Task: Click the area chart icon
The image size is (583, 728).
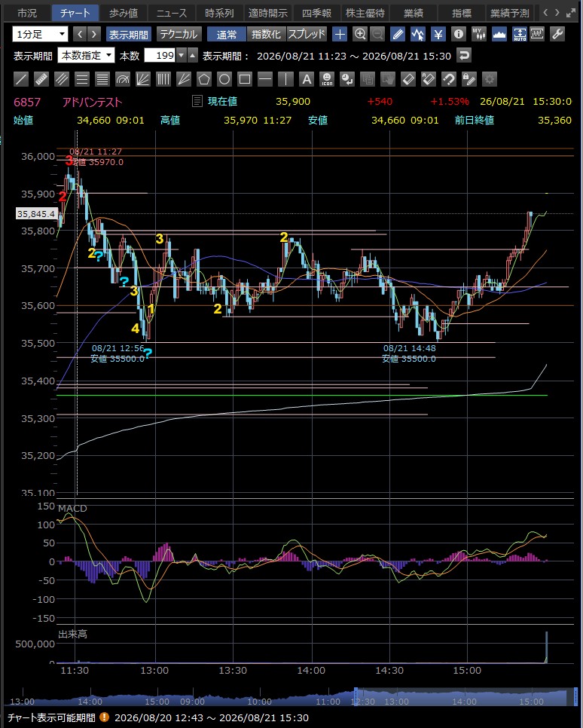Action: pyautogui.click(x=499, y=35)
